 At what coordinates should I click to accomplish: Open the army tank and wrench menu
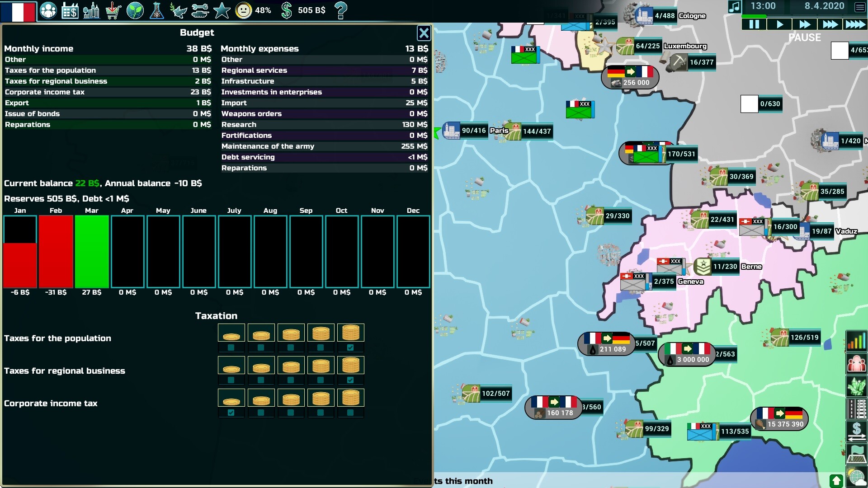pos(200,10)
